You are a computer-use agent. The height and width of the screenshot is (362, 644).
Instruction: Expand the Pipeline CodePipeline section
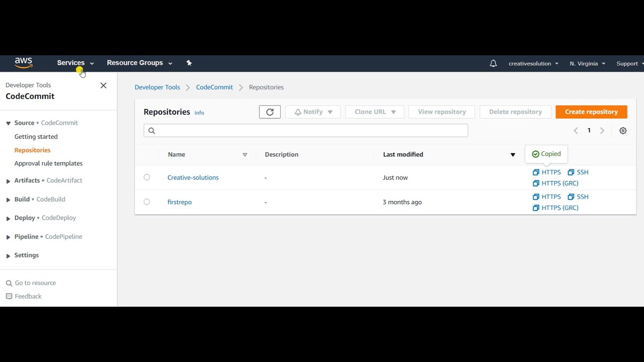[x=8, y=237]
